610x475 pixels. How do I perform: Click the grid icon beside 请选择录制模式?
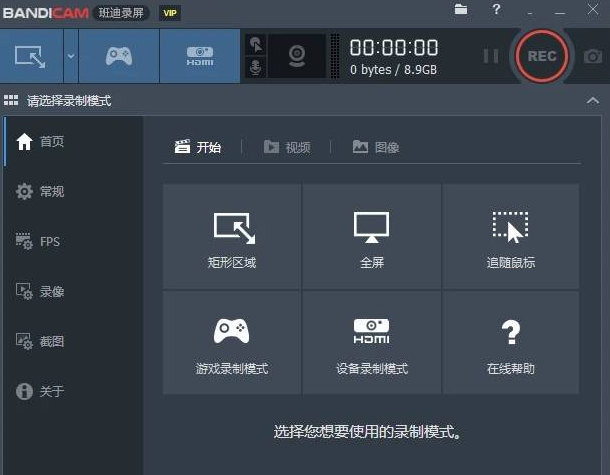click(x=11, y=100)
